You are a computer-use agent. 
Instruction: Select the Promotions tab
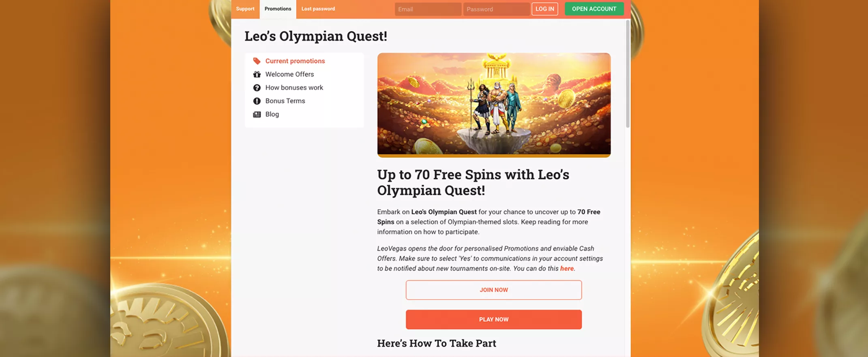[x=278, y=9]
